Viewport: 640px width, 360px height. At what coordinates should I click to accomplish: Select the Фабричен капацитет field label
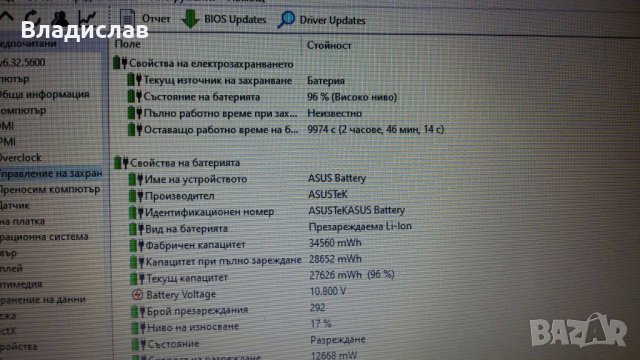pyautogui.click(x=196, y=245)
